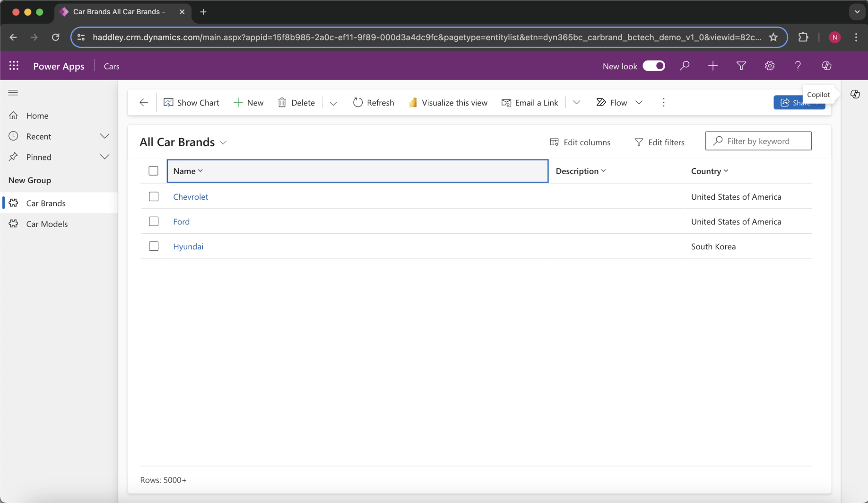This screenshot has width=868, height=503.
Task: Check the Chevrolet row checkbox
Action: [154, 196]
